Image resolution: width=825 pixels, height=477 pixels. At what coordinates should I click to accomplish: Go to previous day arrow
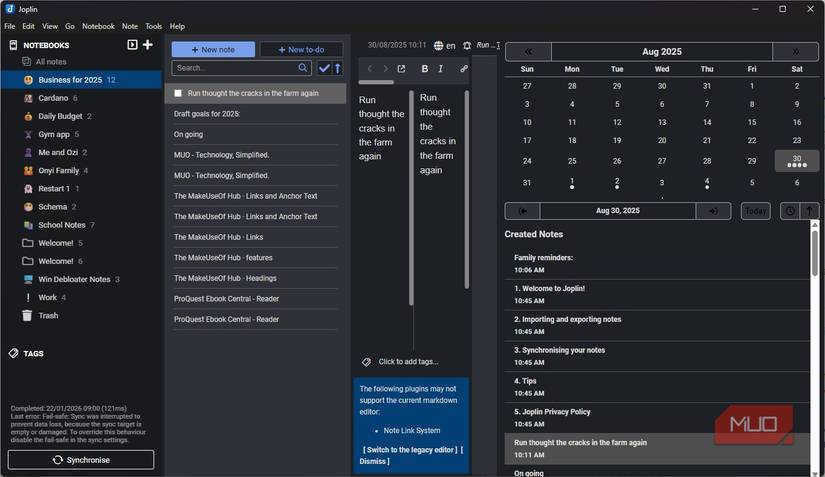tap(522, 211)
